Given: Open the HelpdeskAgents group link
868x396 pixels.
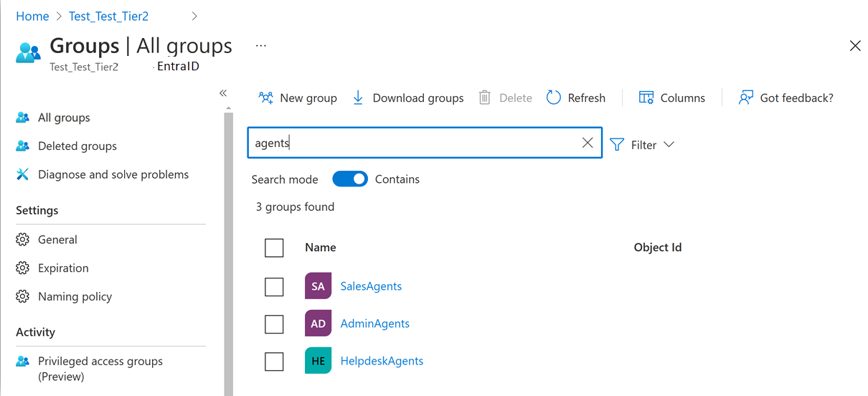Looking at the screenshot, I should (382, 361).
